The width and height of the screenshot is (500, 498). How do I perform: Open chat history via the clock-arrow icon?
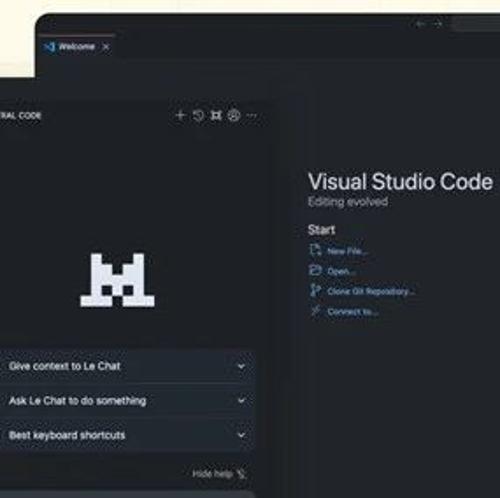198,115
